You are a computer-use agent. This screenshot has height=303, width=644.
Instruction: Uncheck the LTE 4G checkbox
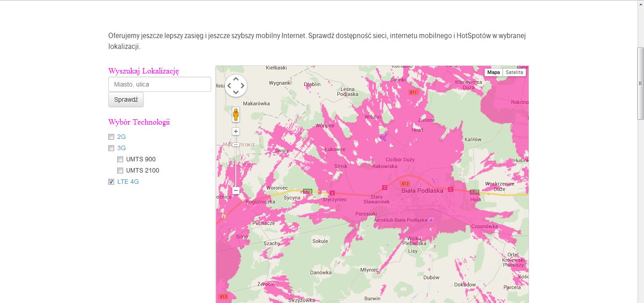pos(111,182)
